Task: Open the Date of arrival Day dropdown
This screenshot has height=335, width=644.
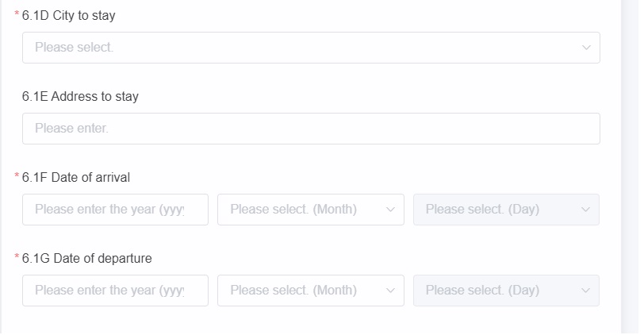Action: point(506,210)
